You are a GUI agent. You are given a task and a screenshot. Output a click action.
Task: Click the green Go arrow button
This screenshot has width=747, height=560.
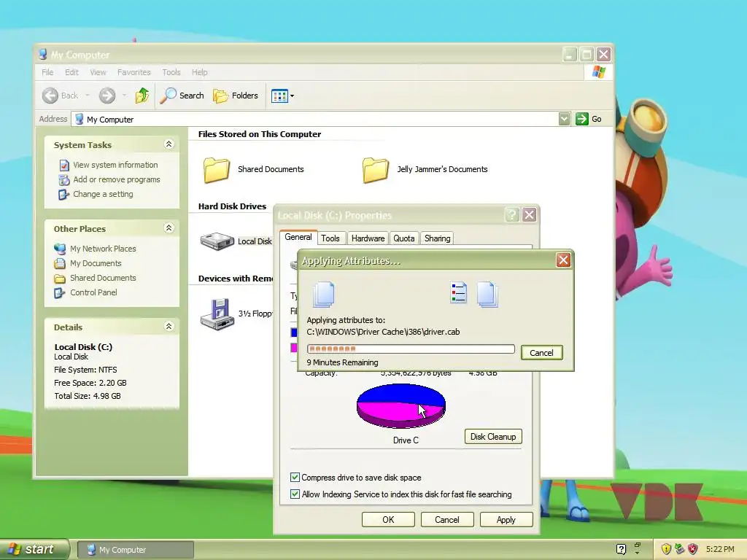(581, 119)
